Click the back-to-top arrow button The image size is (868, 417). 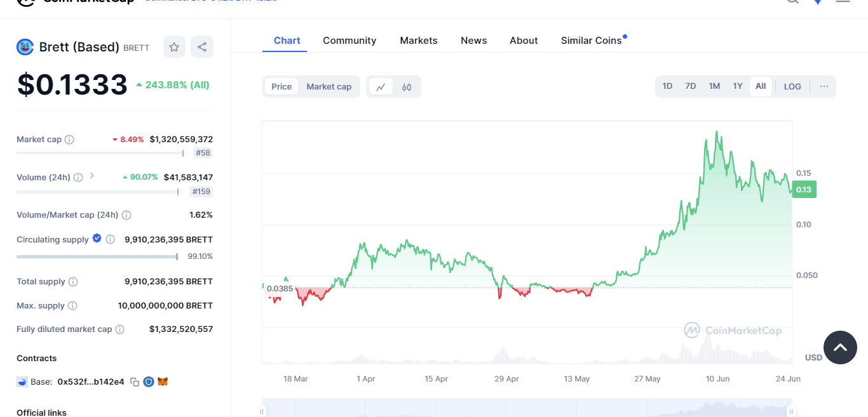(840, 347)
